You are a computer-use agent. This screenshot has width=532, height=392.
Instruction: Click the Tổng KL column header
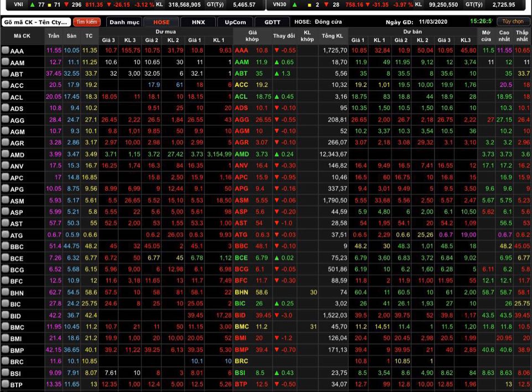tap(332, 36)
